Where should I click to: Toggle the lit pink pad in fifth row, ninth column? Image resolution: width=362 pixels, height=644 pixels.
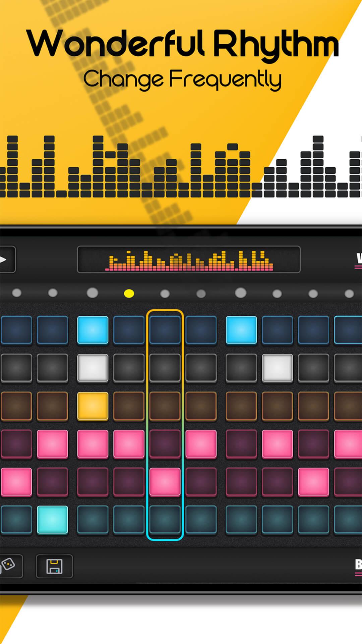coord(313,482)
